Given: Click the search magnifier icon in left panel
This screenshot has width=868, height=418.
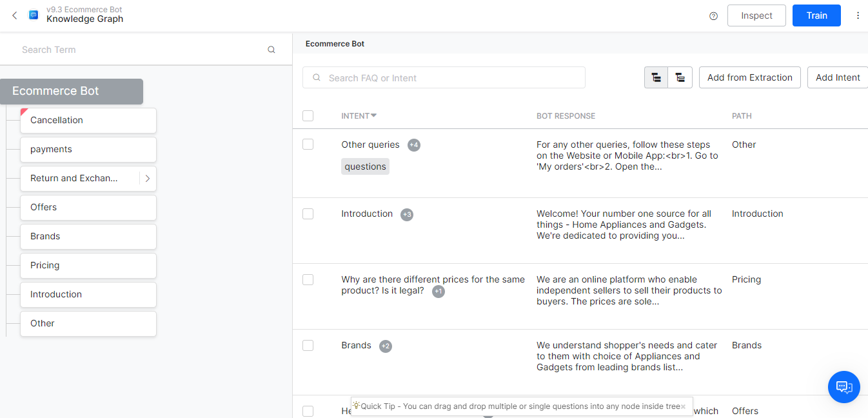Looking at the screenshot, I should coord(271,50).
